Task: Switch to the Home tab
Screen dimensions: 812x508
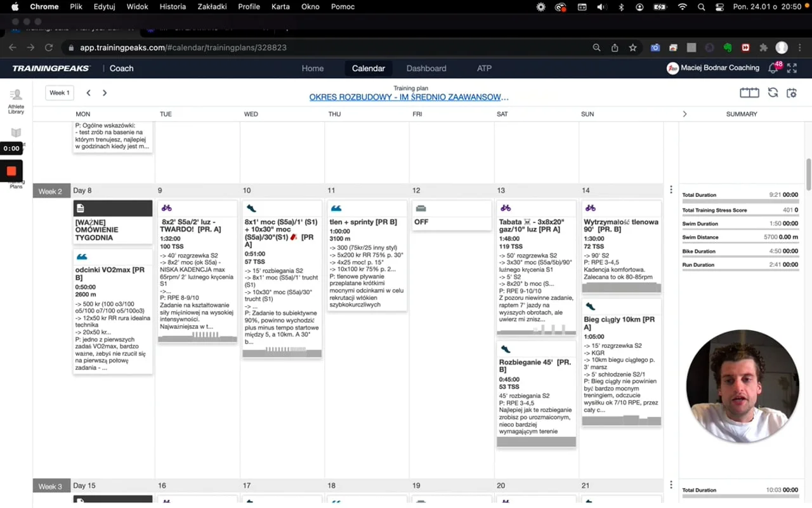Action: pyautogui.click(x=313, y=69)
